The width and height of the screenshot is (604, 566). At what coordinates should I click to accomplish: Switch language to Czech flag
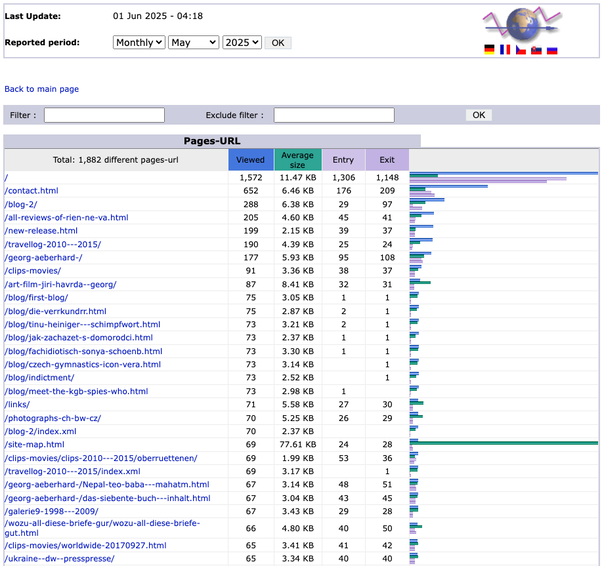(x=521, y=50)
